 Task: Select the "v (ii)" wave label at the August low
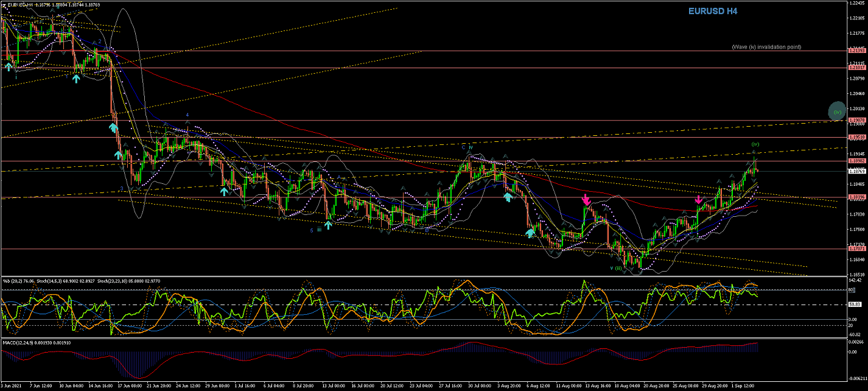coord(616,267)
